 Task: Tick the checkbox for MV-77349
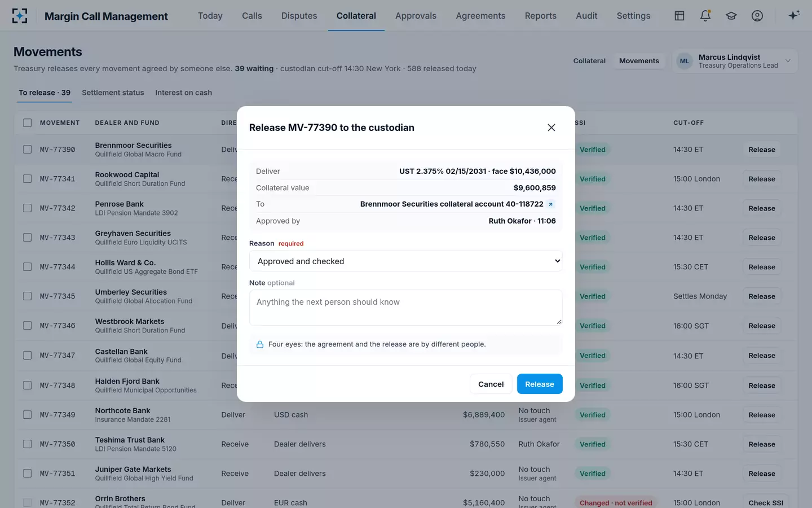(x=27, y=415)
